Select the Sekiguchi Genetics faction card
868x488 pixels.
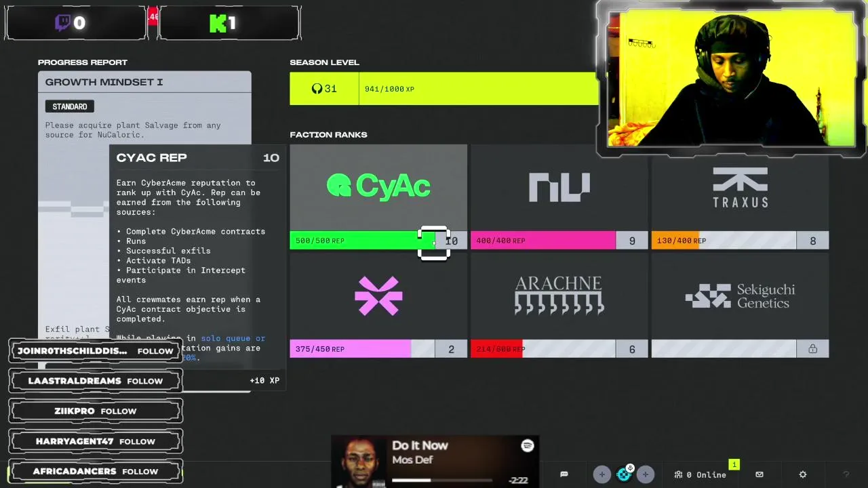(740, 296)
